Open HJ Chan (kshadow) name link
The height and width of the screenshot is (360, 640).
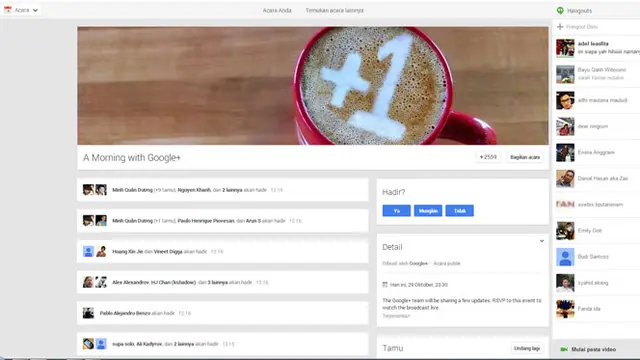click(x=173, y=282)
